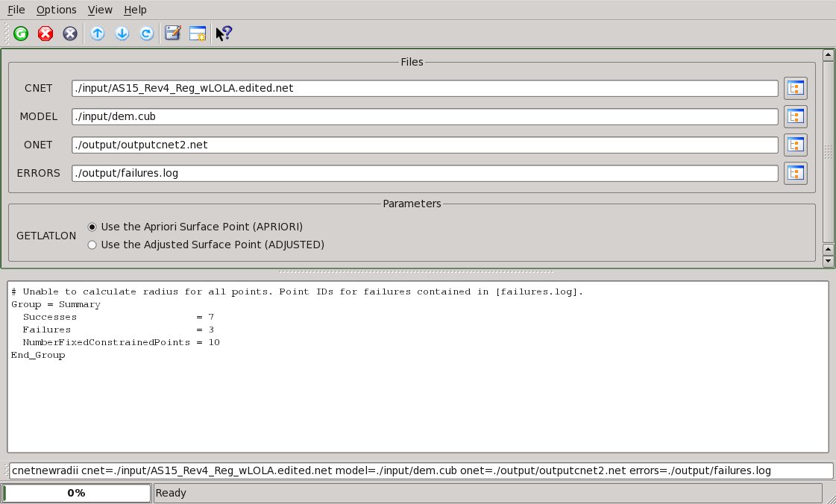Select Use the Apriori Surface Point option

click(92, 227)
